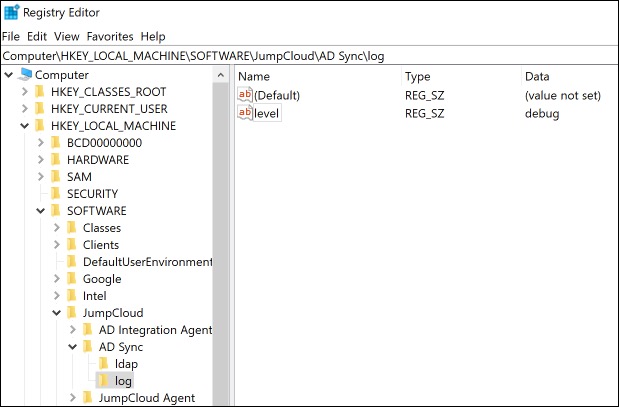Select the log key label
619x407 pixels.
pos(123,381)
